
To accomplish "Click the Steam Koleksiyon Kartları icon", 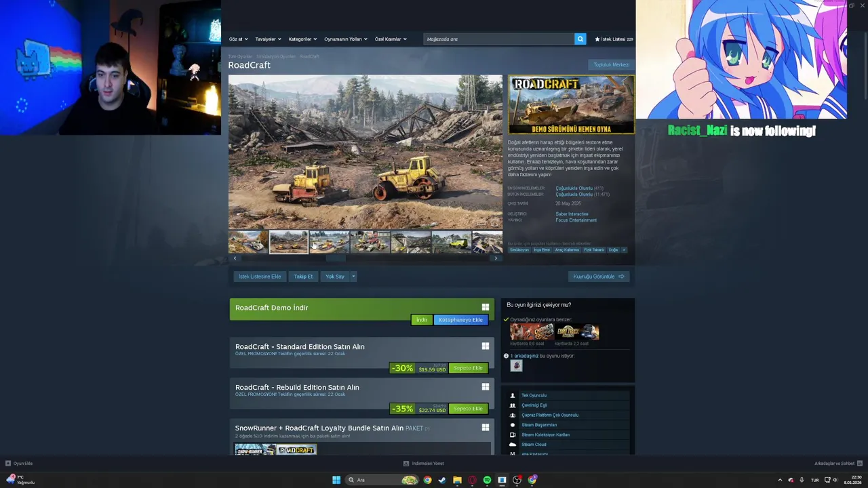I will coord(513,434).
